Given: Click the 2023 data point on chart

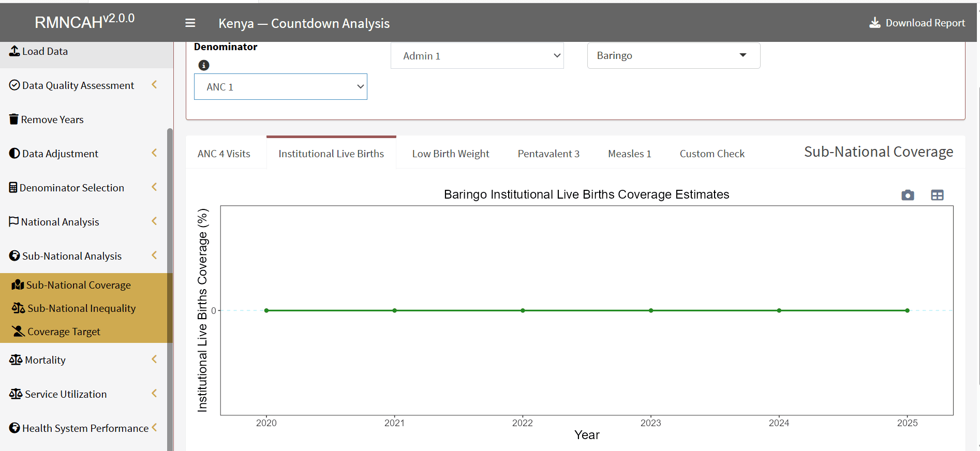Looking at the screenshot, I should [651, 310].
